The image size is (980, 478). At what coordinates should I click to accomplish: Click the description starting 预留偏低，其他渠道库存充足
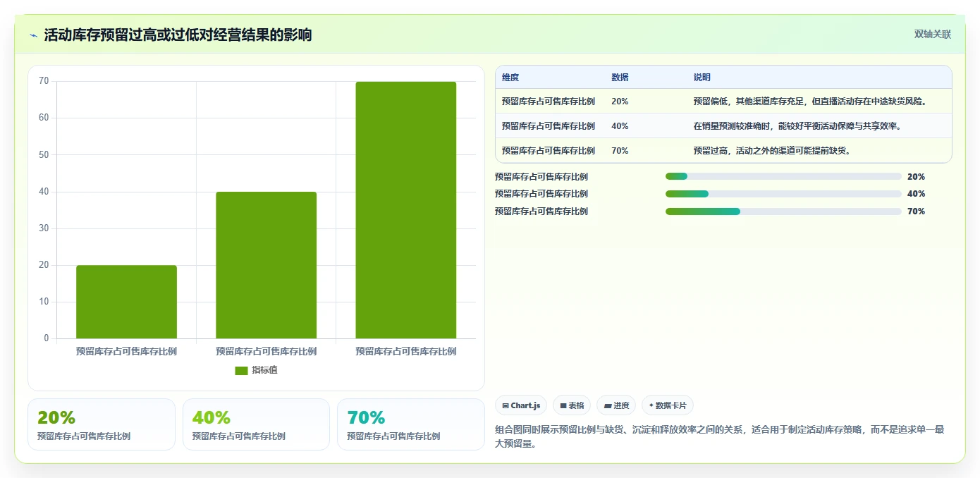pyautogui.click(x=810, y=102)
